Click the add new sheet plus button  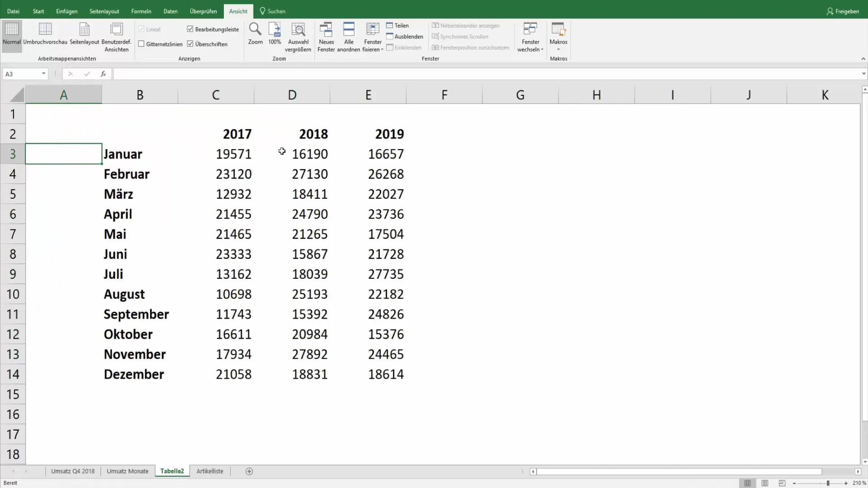coord(249,471)
